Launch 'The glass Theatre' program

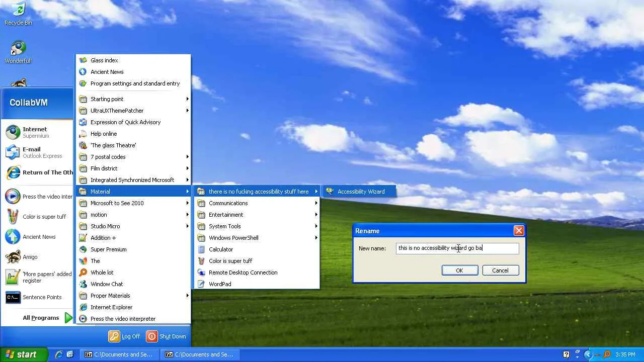[x=133, y=145]
